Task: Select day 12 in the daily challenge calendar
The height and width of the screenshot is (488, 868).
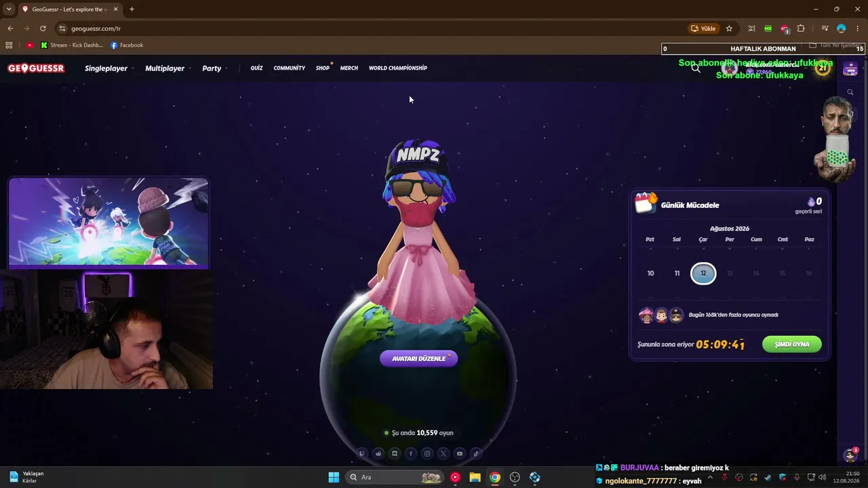Action: 703,273
